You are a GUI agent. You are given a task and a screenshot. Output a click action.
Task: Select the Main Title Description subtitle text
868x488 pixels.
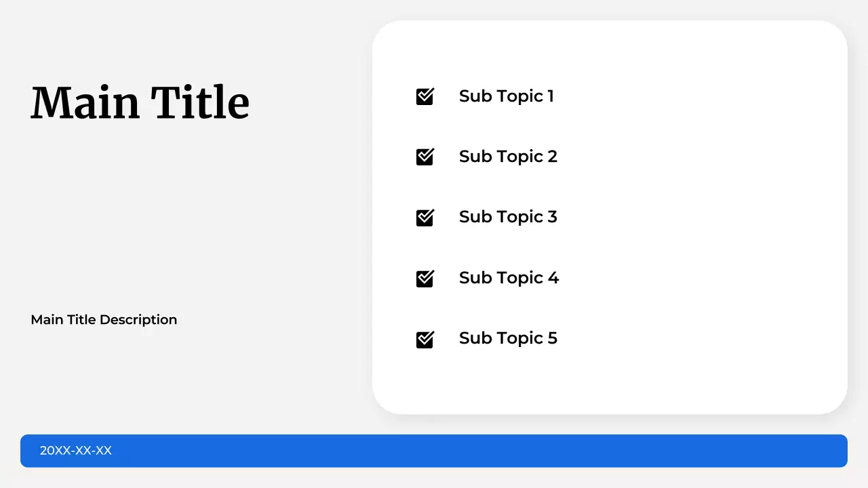point(104,320)
